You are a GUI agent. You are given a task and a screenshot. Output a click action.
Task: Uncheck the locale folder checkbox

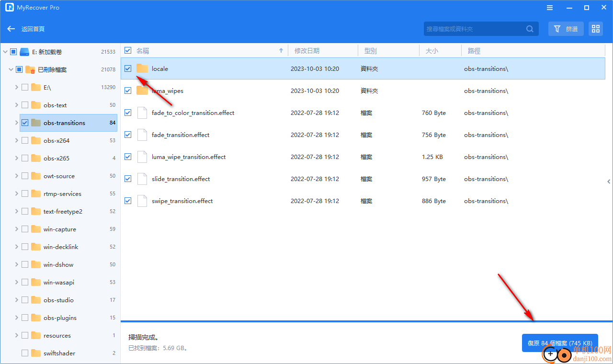(128, 68)
